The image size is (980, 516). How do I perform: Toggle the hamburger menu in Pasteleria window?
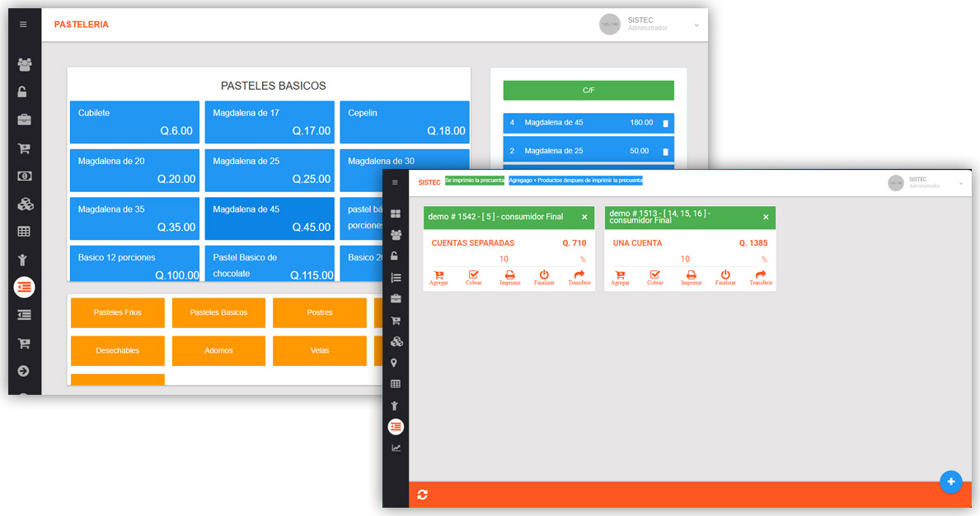click(x=23, y=25)
